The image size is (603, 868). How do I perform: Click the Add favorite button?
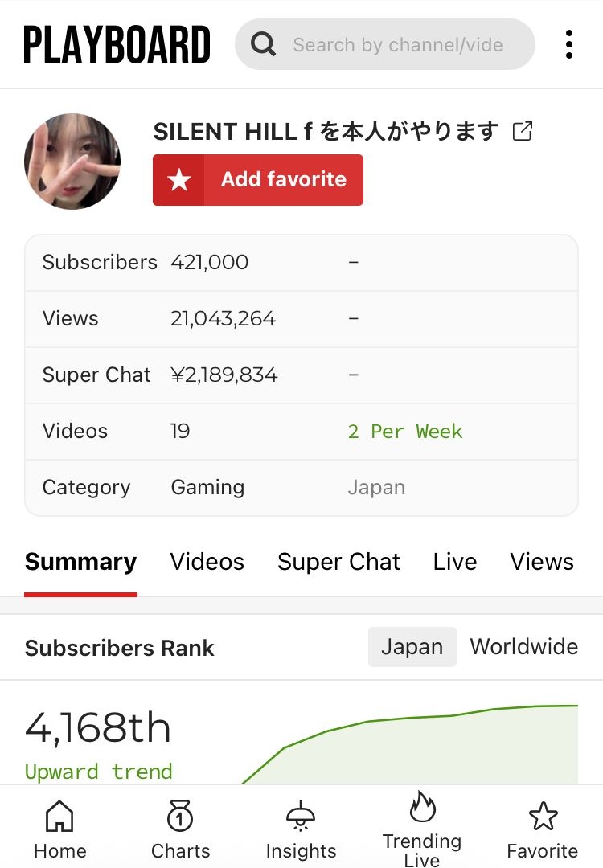click(258, 179)
